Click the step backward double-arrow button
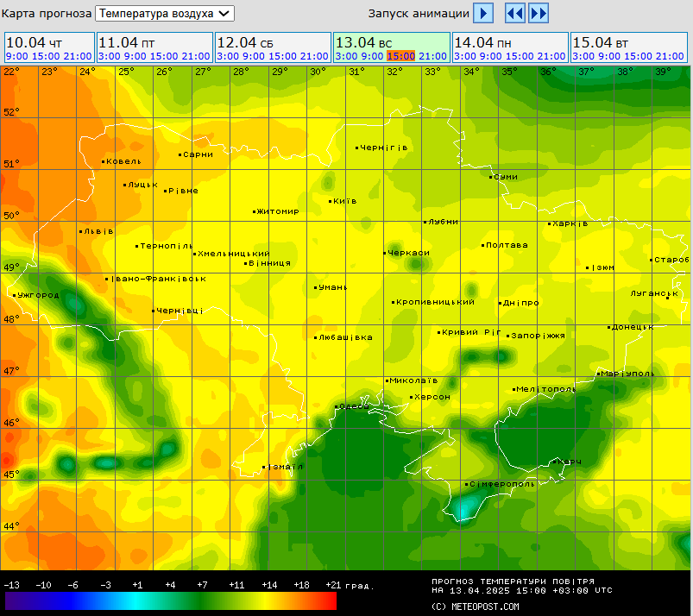 515,13
